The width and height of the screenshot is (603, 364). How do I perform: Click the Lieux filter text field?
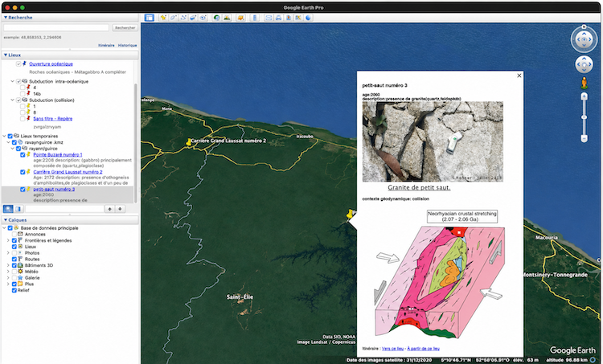click(x=64, y=209)
